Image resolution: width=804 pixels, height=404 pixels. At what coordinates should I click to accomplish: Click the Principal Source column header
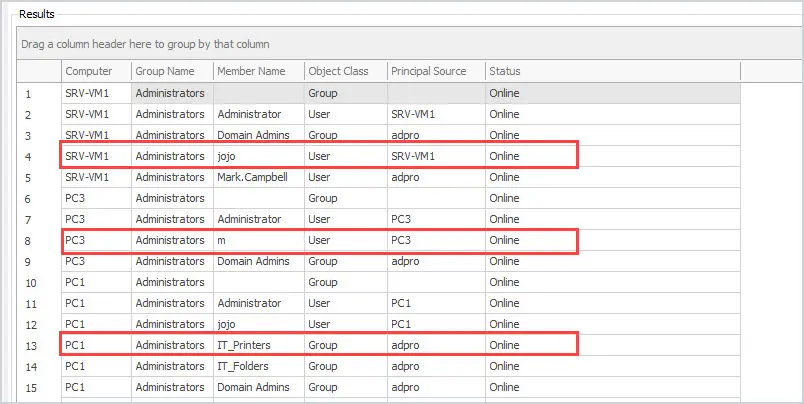[x=436, y=71]
